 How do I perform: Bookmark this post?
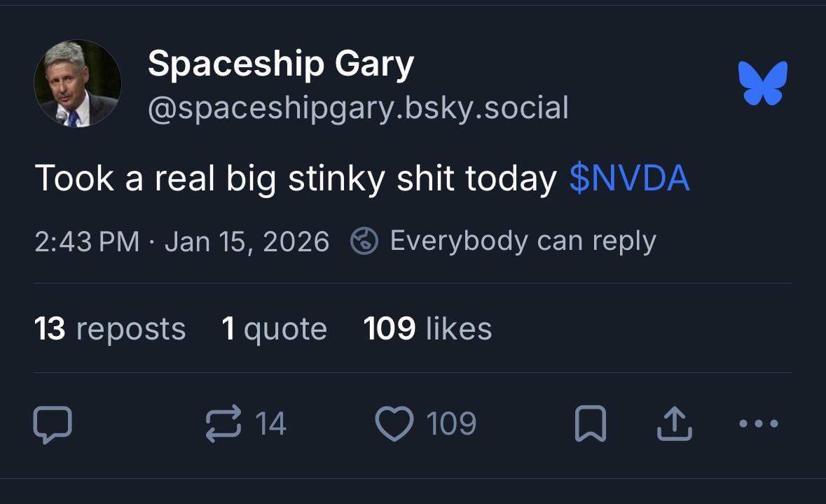pyautogui.click(x=589, y=424)
